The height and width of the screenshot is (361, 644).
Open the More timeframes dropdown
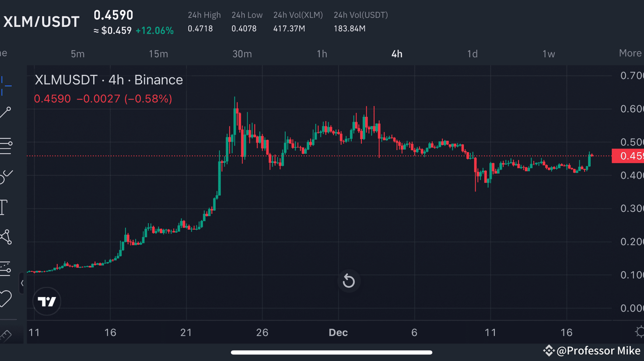[630, 53]
